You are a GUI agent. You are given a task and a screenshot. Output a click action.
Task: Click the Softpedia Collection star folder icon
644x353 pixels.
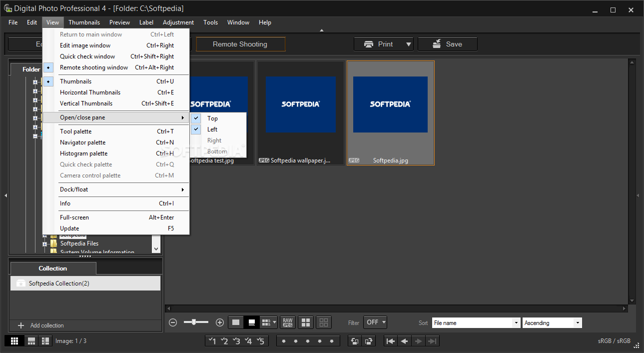tap(21, 283)
